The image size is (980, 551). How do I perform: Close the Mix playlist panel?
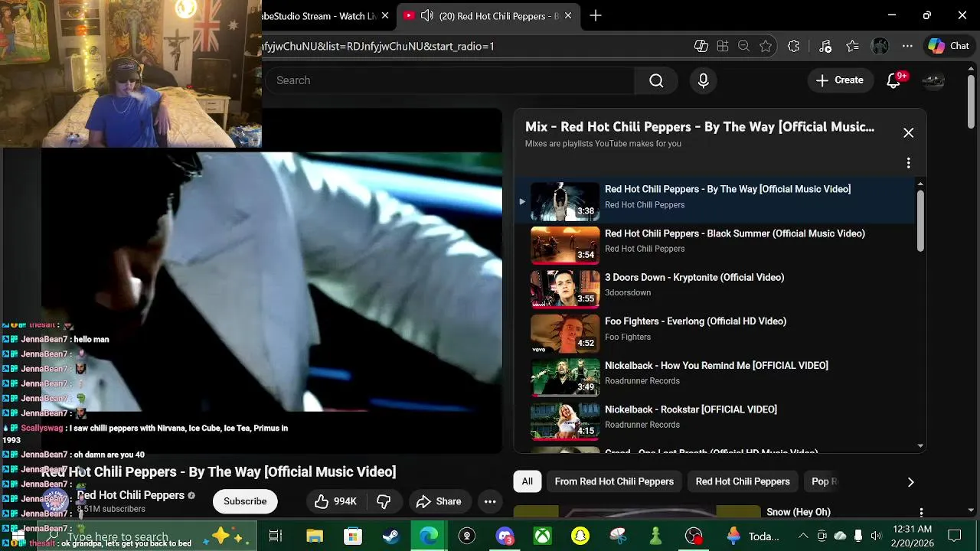[908, 132]
